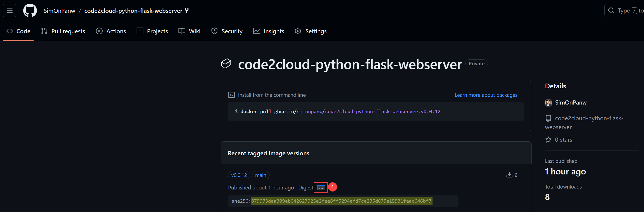Open the Code tab
Screen dimensions: 644x212
[x=18, y=31]
